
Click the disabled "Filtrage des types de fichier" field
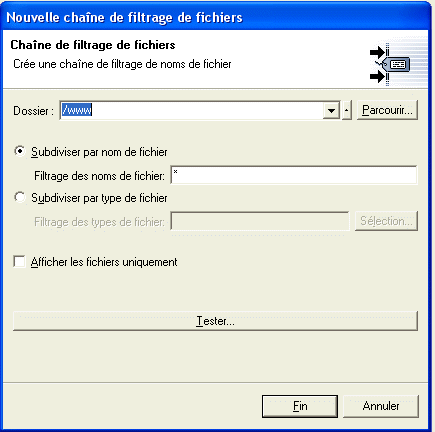click(260, 221)
